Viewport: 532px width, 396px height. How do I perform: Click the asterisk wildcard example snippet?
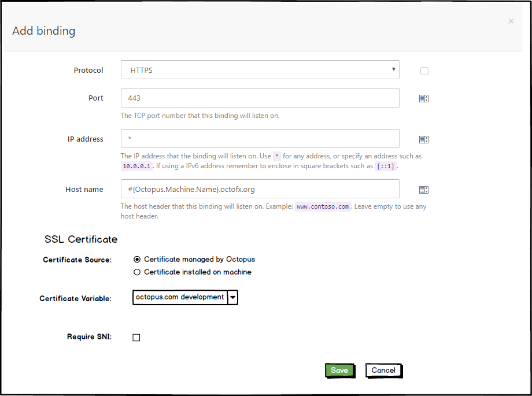276,156
